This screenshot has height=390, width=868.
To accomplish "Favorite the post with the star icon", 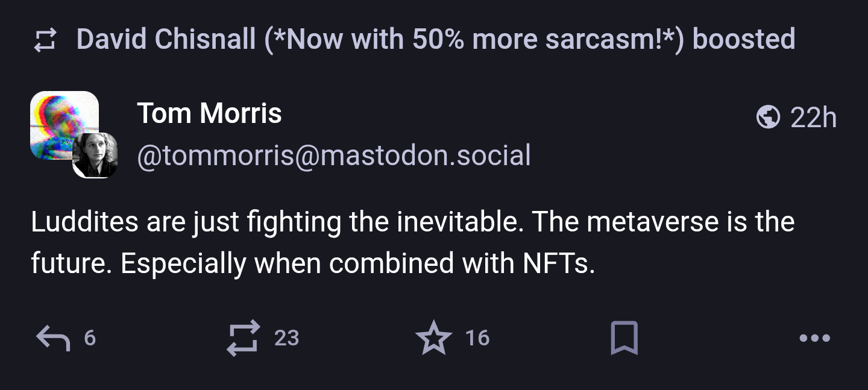I will [433, 338].
